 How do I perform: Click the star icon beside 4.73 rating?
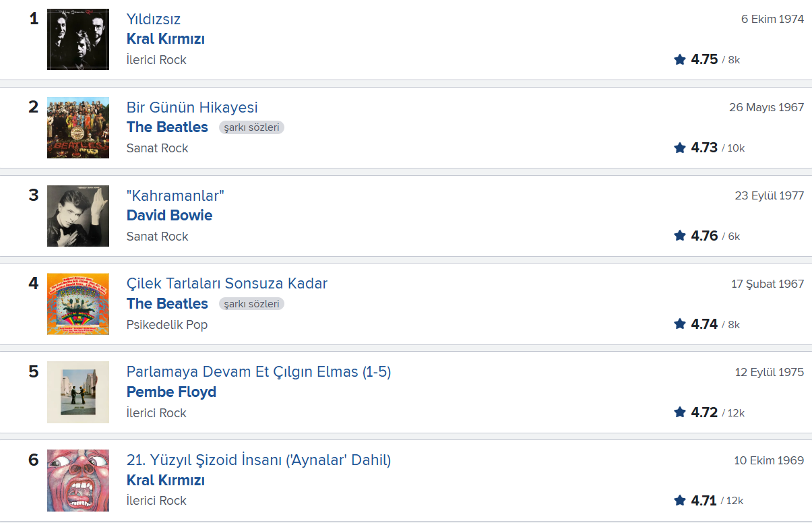point(680,148)
